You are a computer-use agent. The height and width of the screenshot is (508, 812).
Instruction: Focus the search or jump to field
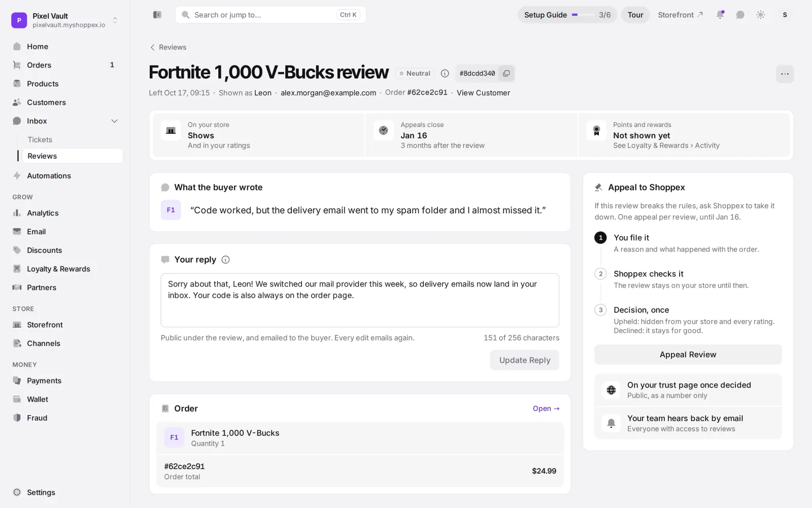270,15
